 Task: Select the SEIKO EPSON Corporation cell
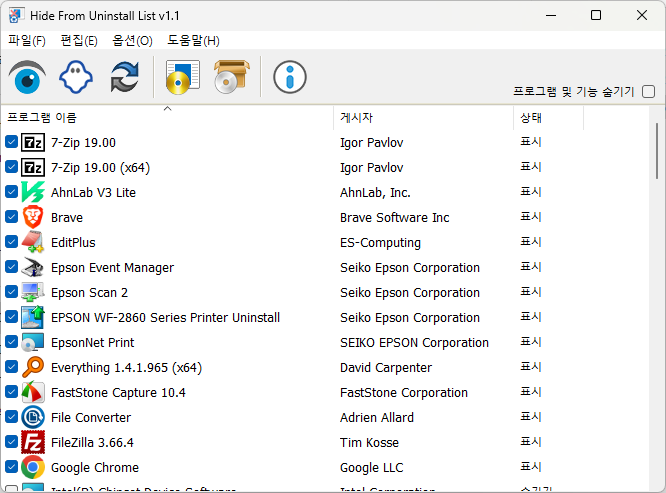click(414, 342)
